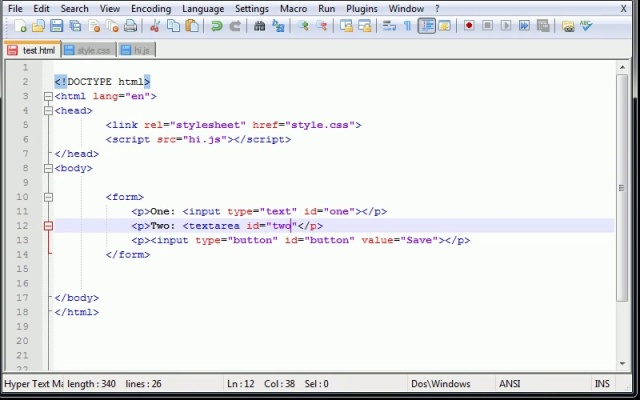Create a new file with New icon

(x=20, y=26)
